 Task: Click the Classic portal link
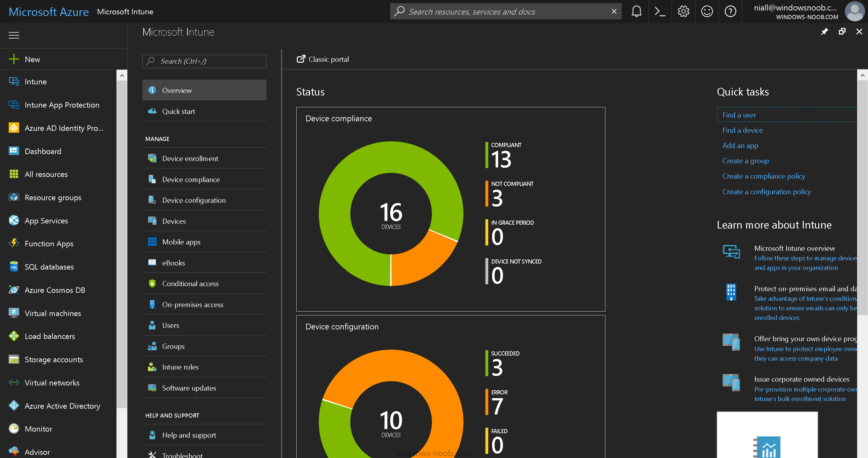click(323, 59)
